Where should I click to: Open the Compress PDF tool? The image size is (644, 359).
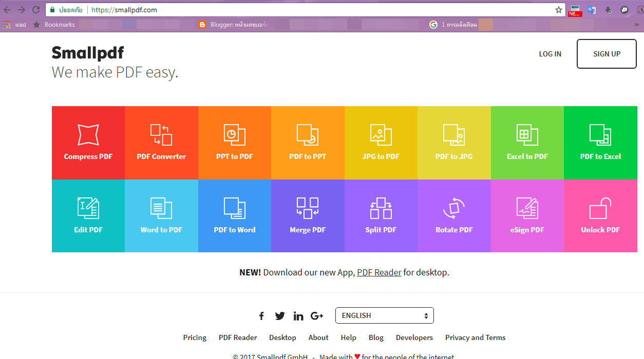tap(88, 143)
